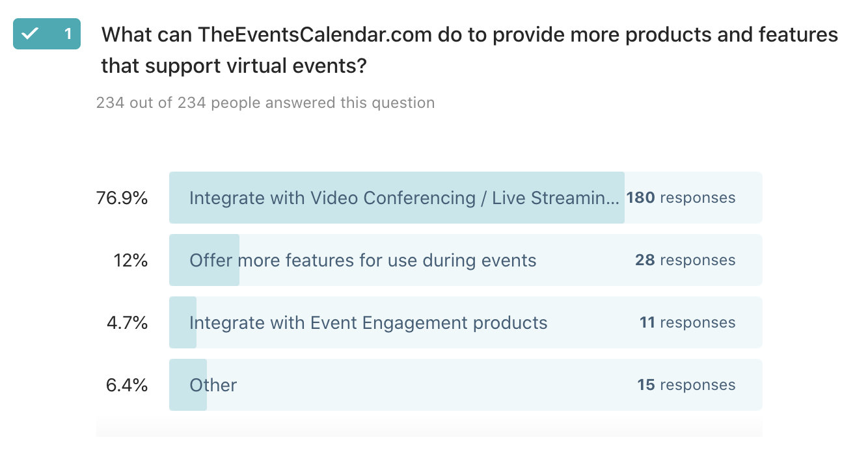Viewport: 868px width, 455px height.
Task: Click the question title about virtual events
Action: (x=470, y=49)
